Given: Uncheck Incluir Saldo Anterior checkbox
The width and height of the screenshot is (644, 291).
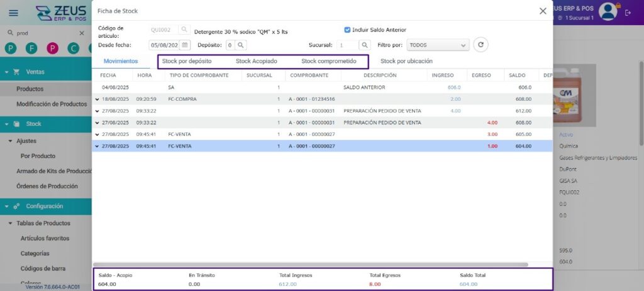Looking at the screenshot, I should point(347,30).
